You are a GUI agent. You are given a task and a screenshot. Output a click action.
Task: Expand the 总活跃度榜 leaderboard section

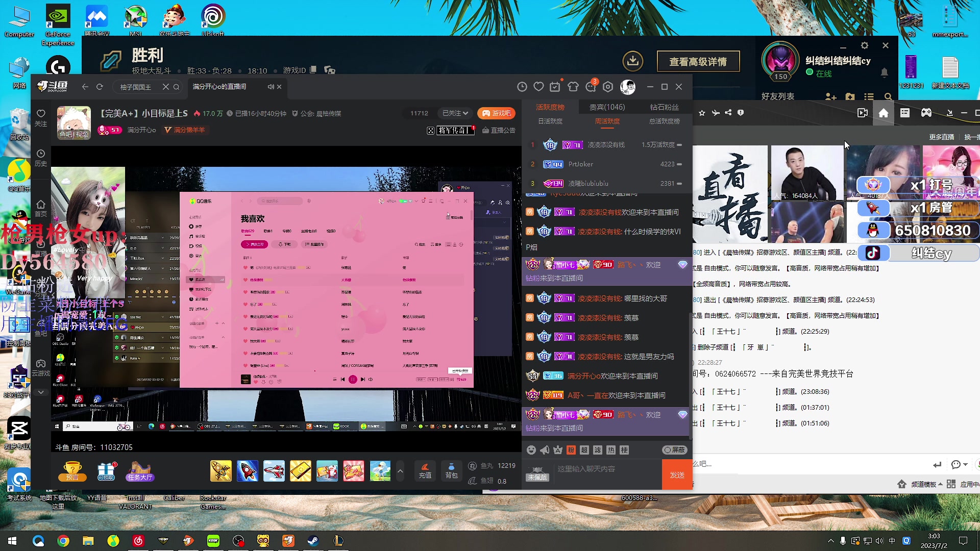tap(664, 121)
